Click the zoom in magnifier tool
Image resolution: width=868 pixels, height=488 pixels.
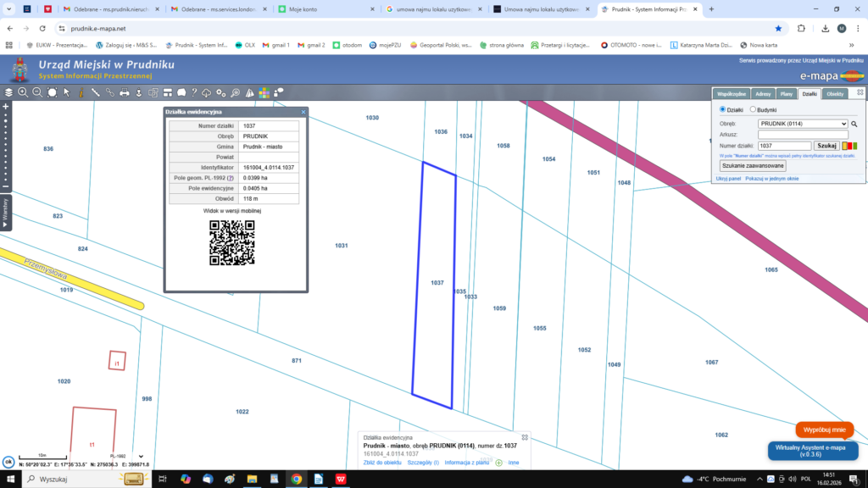click(x=23, y=92)
